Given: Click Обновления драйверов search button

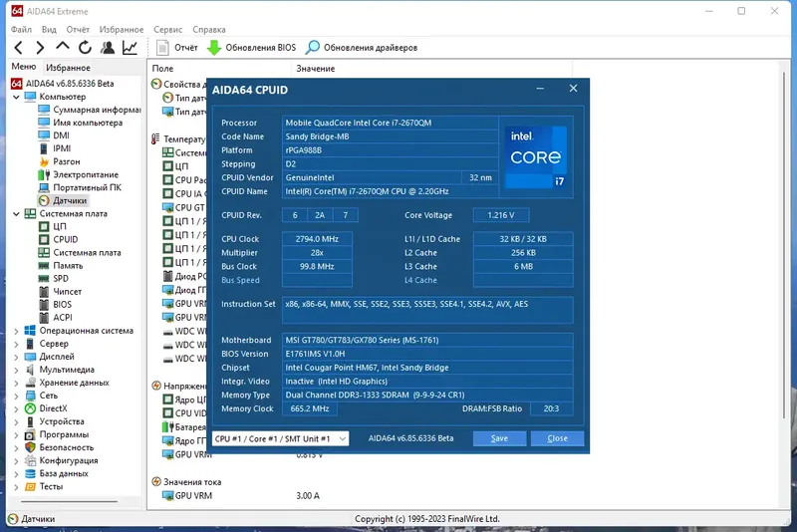Looking at the screenshot, I should pos(362,48).
